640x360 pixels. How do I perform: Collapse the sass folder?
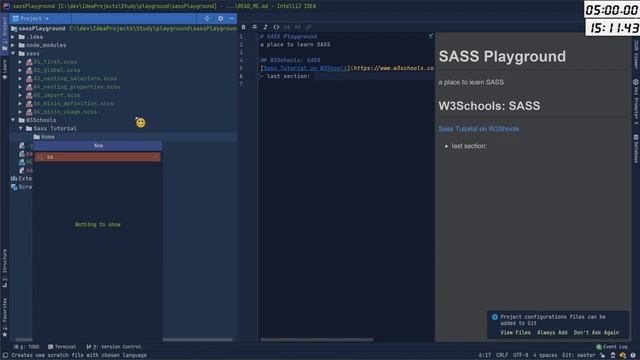point(13,53)
